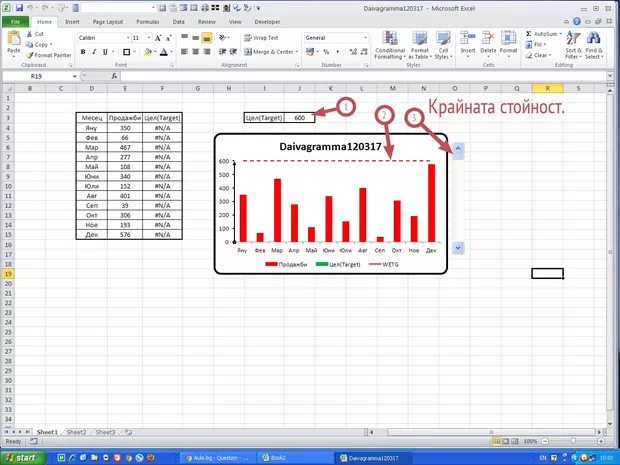Click the chart scroll bar up arrow
The width and height of the screenshot is (620, 465).
point(458,148)
